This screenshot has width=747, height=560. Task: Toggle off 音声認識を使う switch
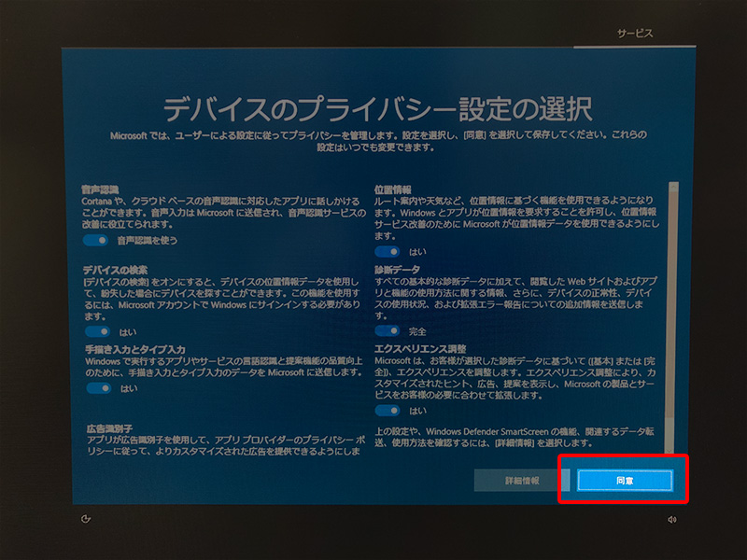96,240
